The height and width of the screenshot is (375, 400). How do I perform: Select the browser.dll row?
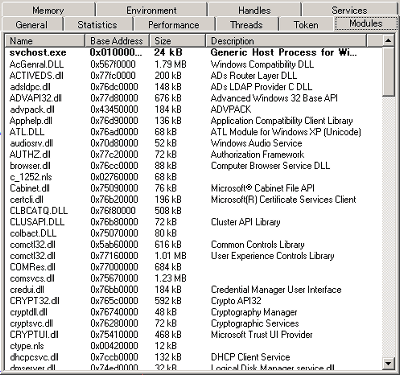(x=193, y=166)
